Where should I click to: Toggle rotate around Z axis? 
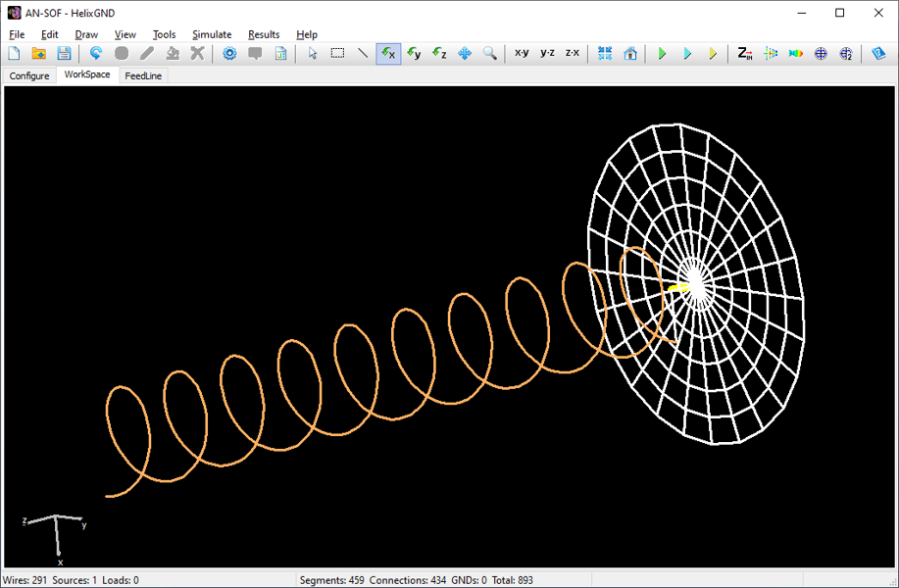(x=439, y=53)
